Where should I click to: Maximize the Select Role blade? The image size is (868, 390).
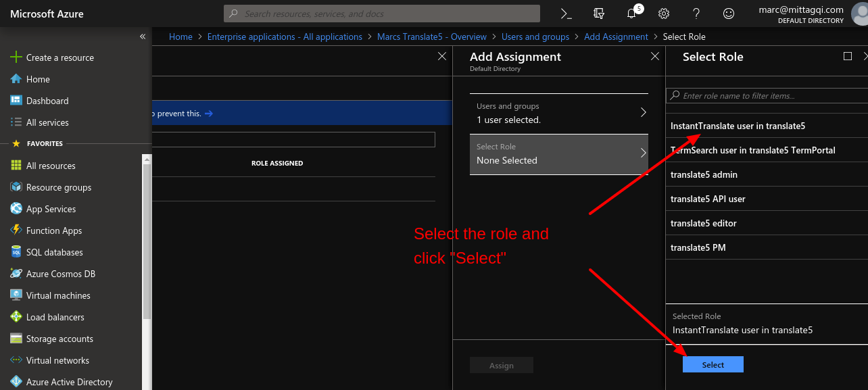[848, 56]
